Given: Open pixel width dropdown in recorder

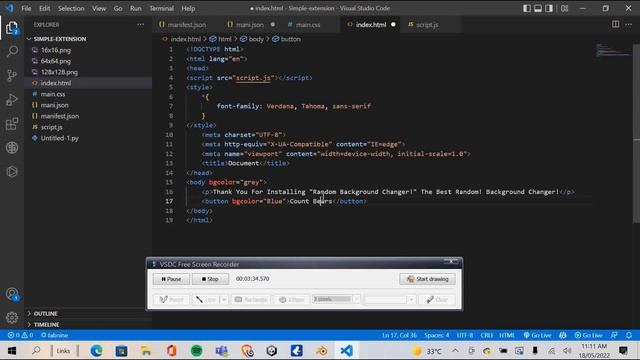Looking at the screenshot, I should coord(356,299).
